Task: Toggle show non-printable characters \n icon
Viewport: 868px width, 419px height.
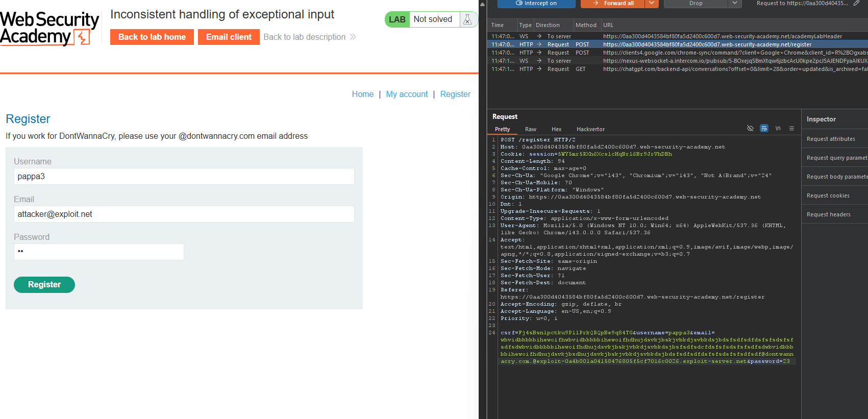Action: click(778, 129)
